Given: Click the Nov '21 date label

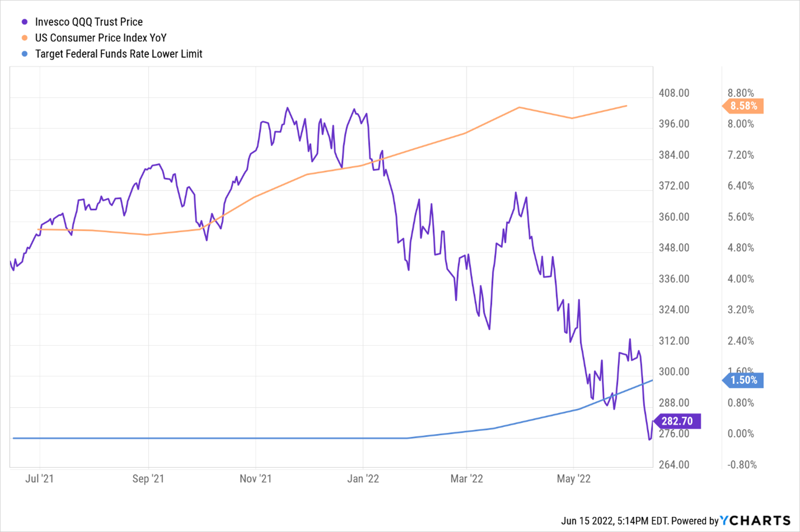Looking at the screenshot, I should click(x=256, y=479).
